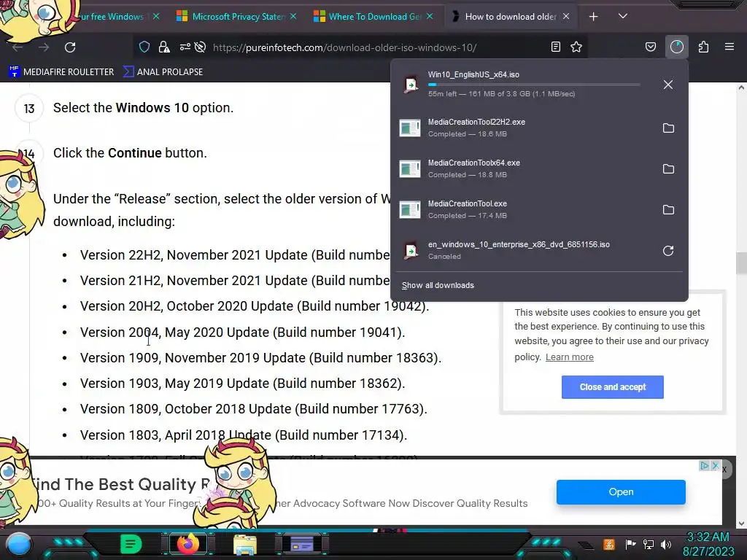Open the network tray icon
747x560 pixels.
(649, 544)
